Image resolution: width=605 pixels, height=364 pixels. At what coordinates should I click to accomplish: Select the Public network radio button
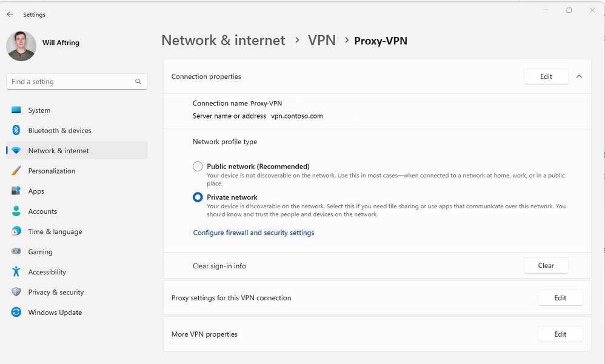click(198, 167)
